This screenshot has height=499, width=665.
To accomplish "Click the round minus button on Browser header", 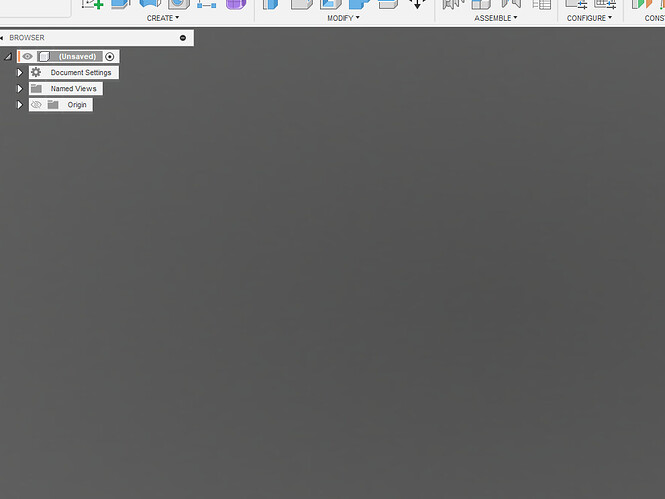I will coord(182,38).
